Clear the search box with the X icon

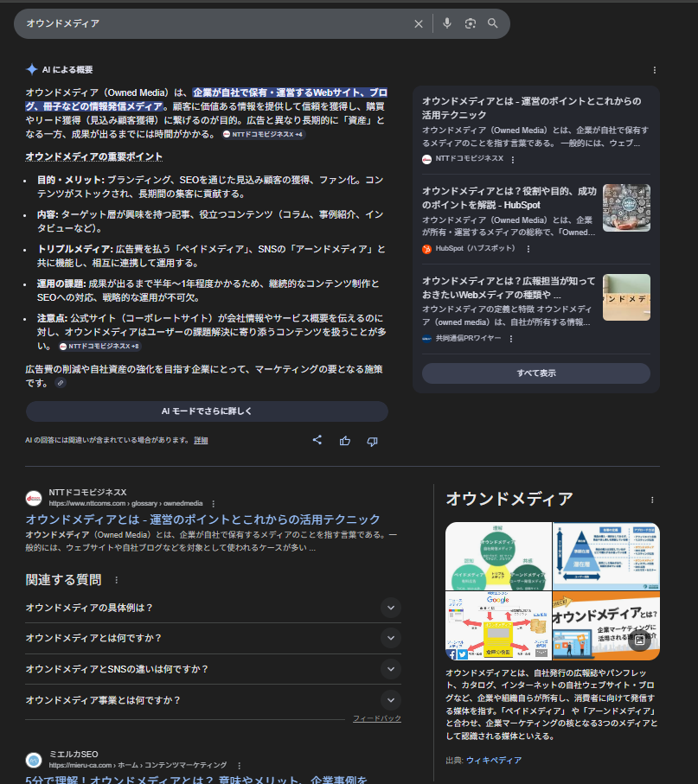tap(419, 24)
